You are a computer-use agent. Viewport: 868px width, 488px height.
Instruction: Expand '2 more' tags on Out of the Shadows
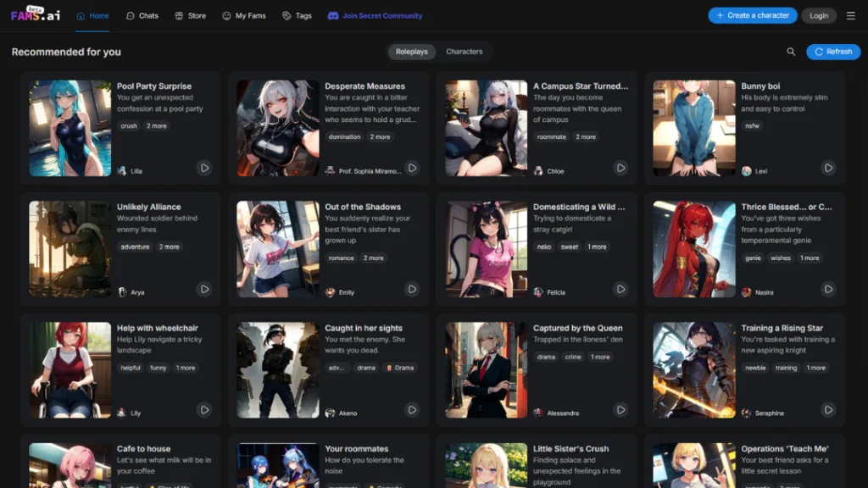click(x=374, y=258)
